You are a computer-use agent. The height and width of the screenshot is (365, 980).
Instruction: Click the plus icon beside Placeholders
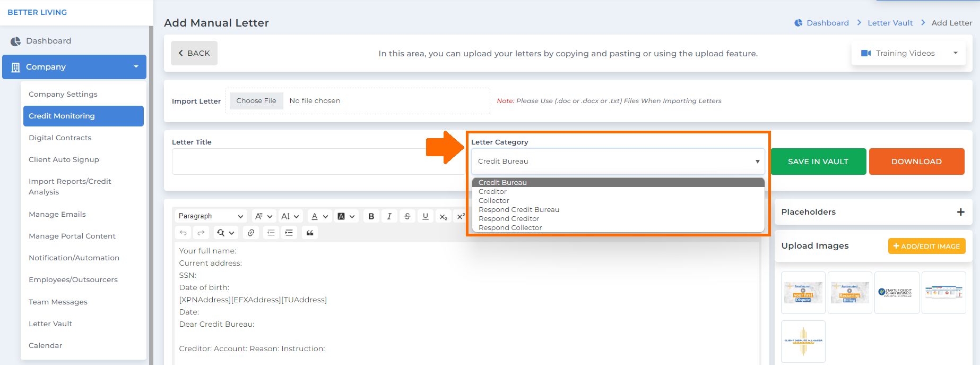[960, 212]
